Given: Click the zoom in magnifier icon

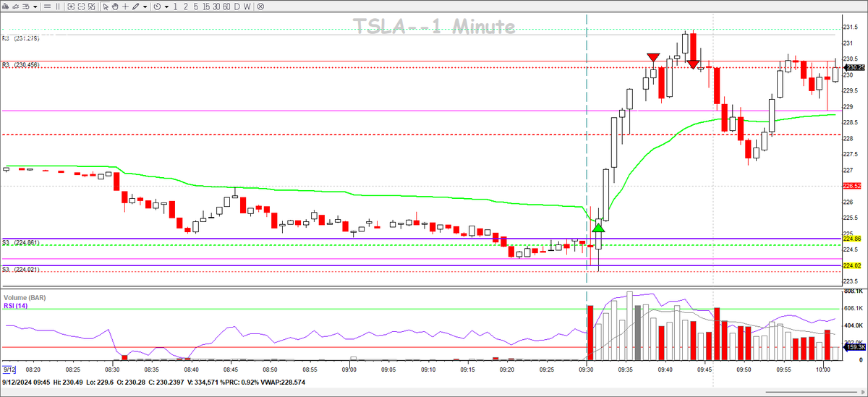Looking at the screenshot, I should tap(71, 7).
